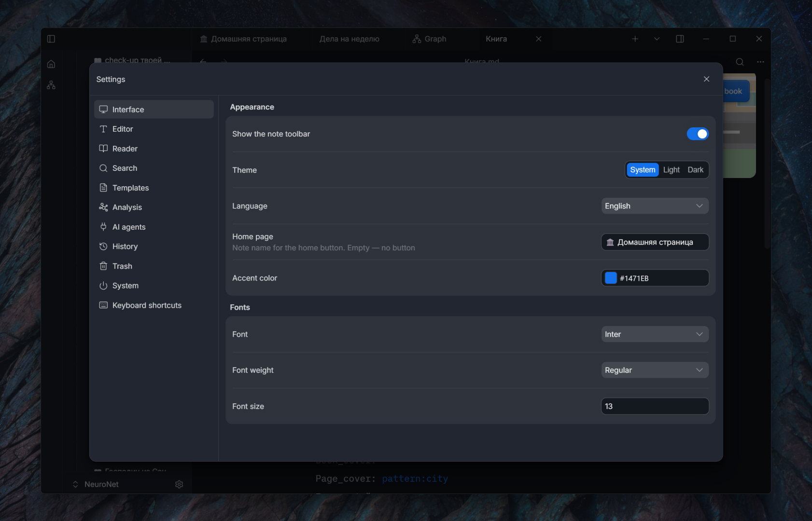Switch to the Дела на неделю tab
Viewport: 812px width, 521px height.
pos(350,39)
